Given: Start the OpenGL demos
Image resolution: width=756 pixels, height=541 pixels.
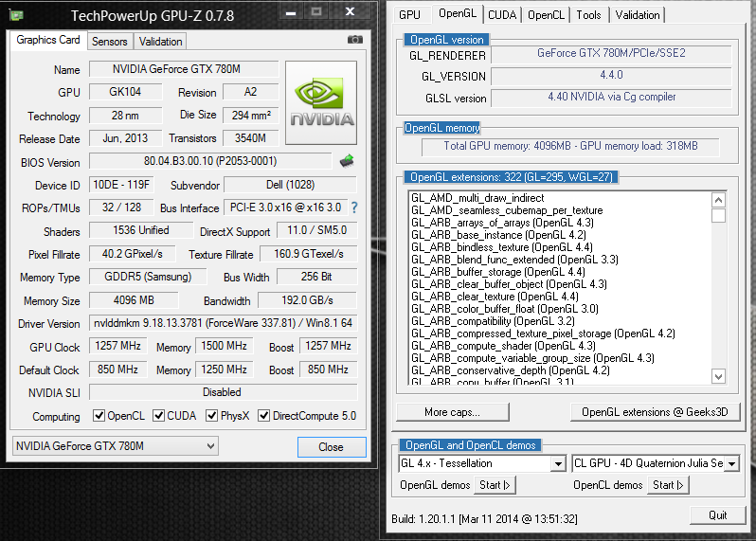Looking at the screenshot, I should 495,485.
